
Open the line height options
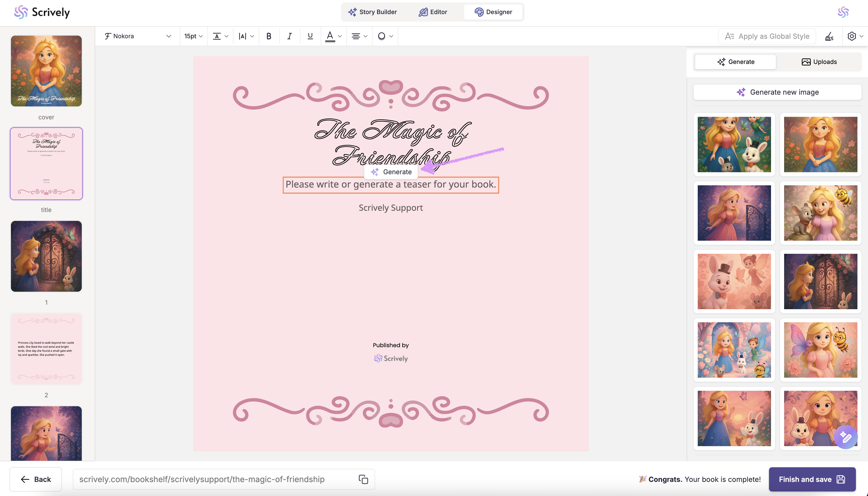(x=220, y=36)
